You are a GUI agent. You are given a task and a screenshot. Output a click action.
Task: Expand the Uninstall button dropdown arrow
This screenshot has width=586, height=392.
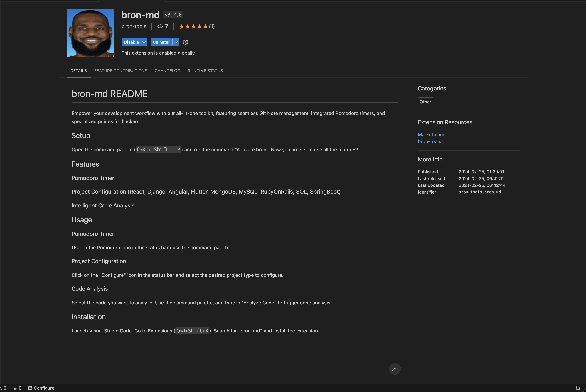click(x=176, y=42)
